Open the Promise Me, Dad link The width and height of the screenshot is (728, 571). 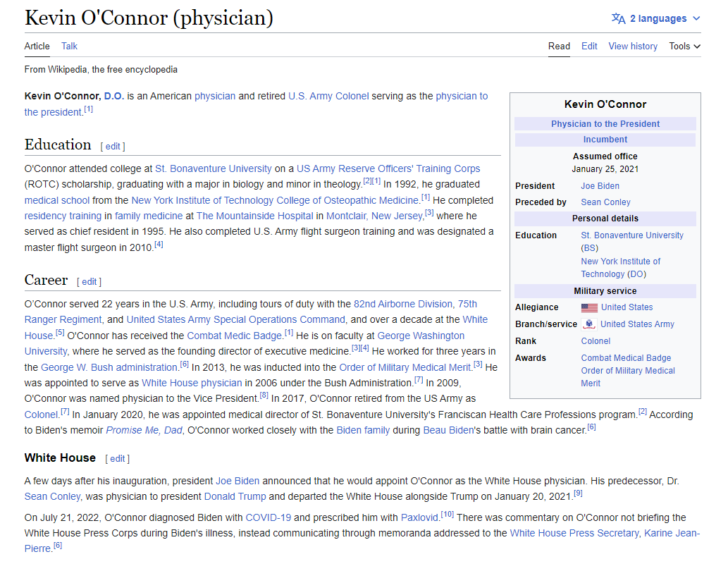144,430
